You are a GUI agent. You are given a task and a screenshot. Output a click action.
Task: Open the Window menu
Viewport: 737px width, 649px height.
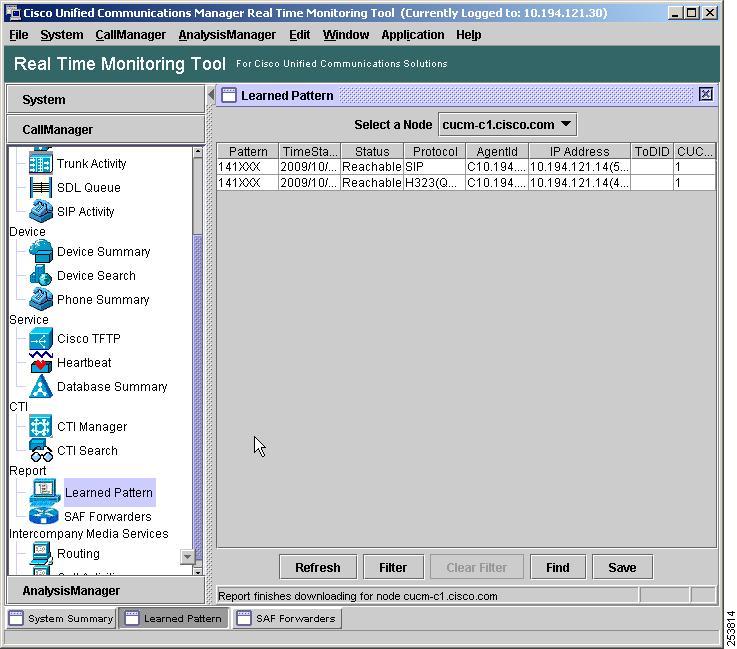[345, 35]
